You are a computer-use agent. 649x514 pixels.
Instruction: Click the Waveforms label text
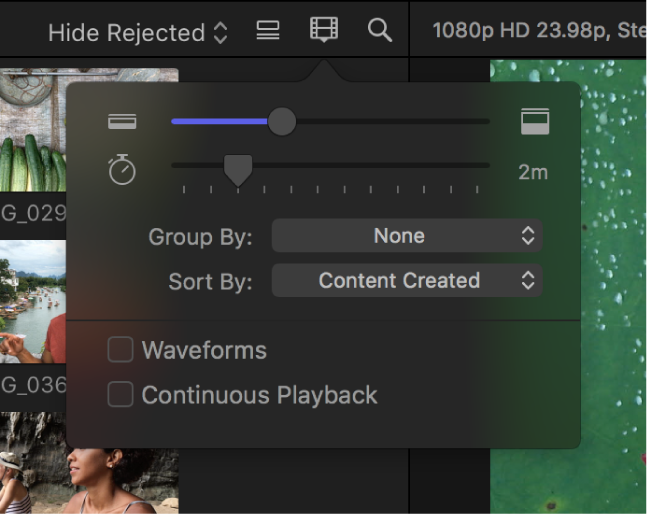(x=204, y=350)
